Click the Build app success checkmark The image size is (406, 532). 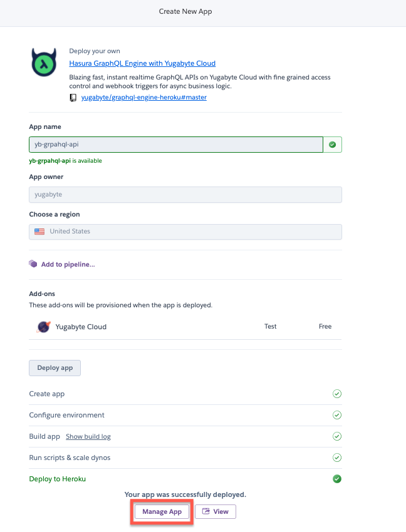click(x=336, y=436)
